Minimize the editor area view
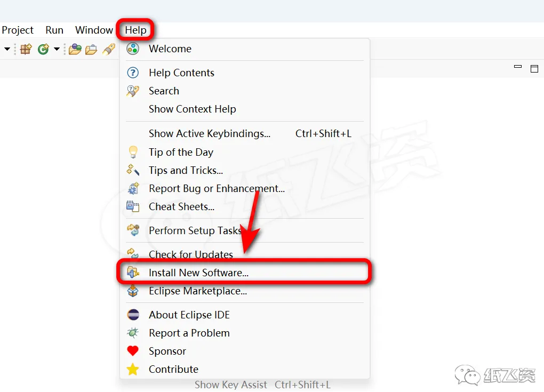Screen dimensions: 544x392 518,67
